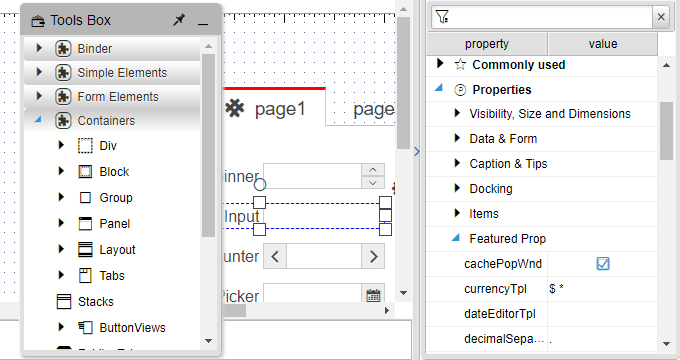Screen dimensions: 680x360
Task: Expand the Layout tree node
Action: [x=61, y=249]
